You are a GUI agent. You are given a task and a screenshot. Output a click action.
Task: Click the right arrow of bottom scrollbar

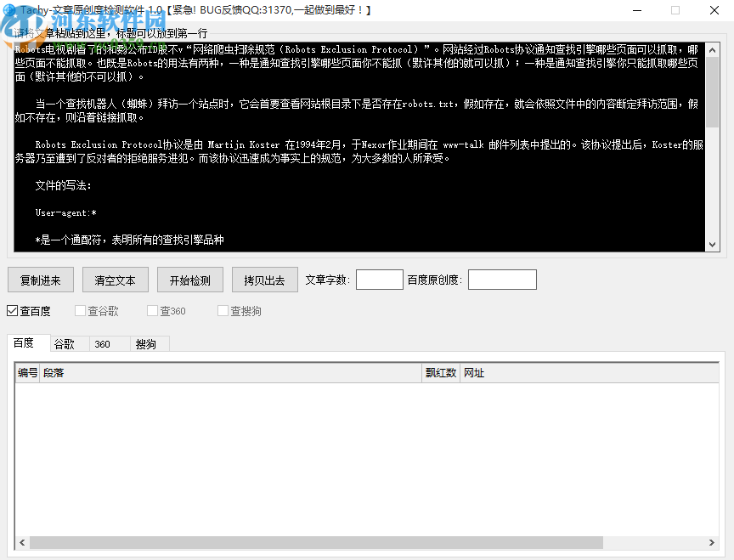click(x=712, y=542)
